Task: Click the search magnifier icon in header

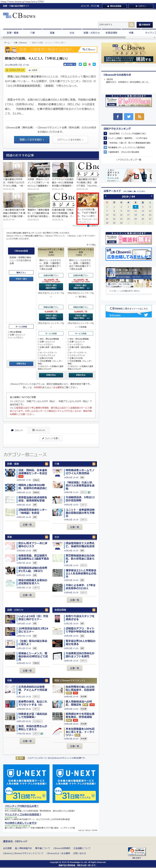Action: click(x=131, y=25)
